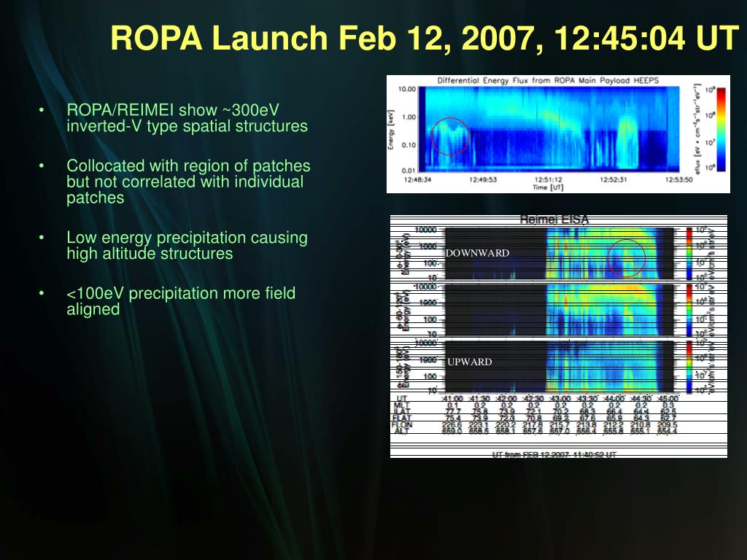The height and width of the screenshot is (560, 747).
Task: Click the 'UT from FEB 12 2007' caption
Action: [554, 454]
